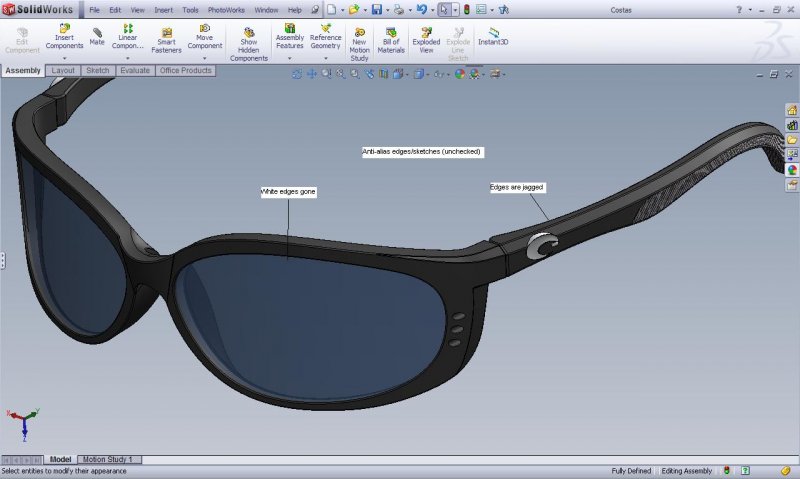Open the PhotoWorks menu

click(226, 10)
